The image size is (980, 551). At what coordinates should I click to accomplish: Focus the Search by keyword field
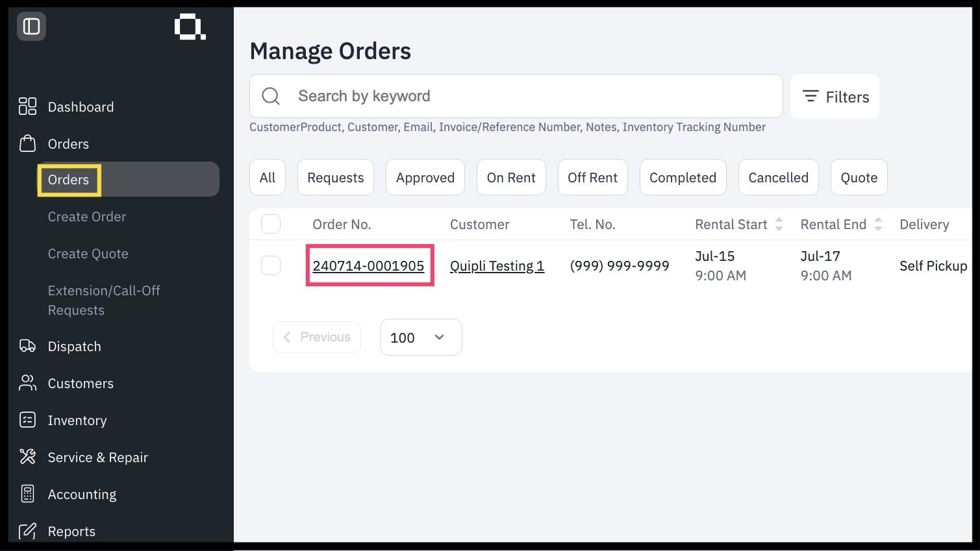coord(516,96)
